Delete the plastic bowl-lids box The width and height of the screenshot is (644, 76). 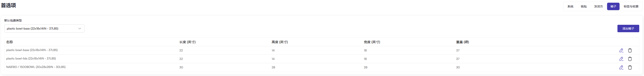point(630,59)
